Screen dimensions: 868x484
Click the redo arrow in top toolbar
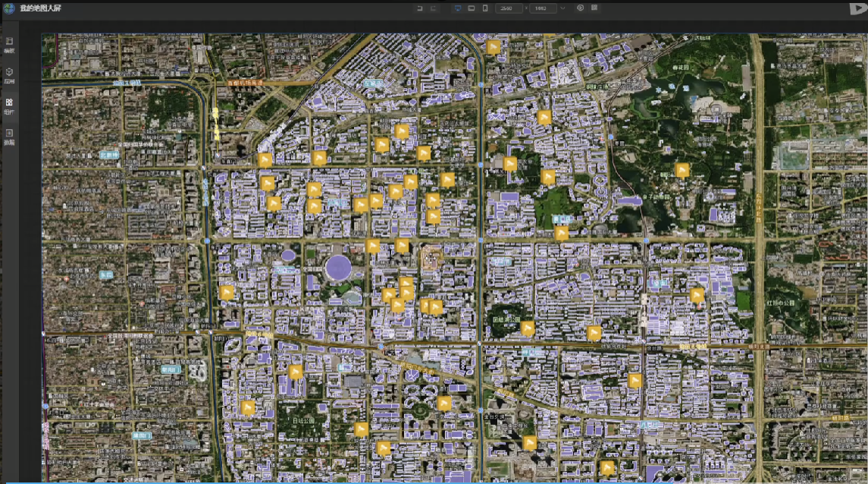click(x=434, y=8)
